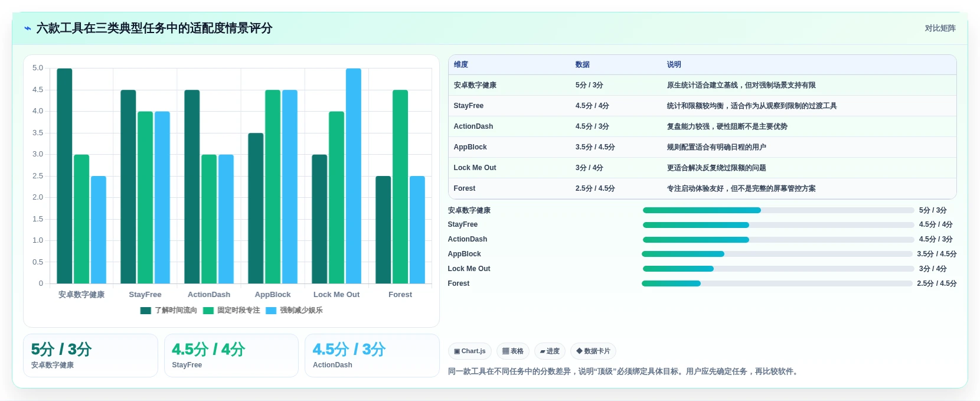Select the ActionDash table row name
The image size is (980, 401).
(x=473, y=126)
